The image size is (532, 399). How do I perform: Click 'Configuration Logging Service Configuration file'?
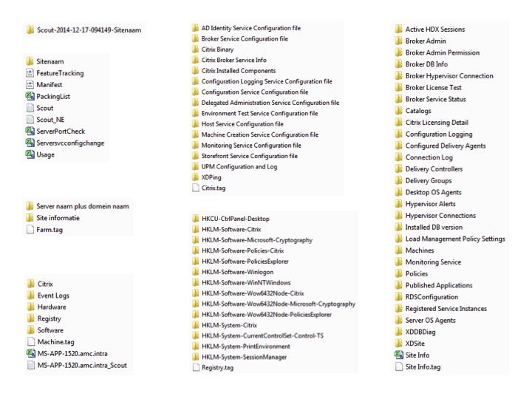(267, 81)
